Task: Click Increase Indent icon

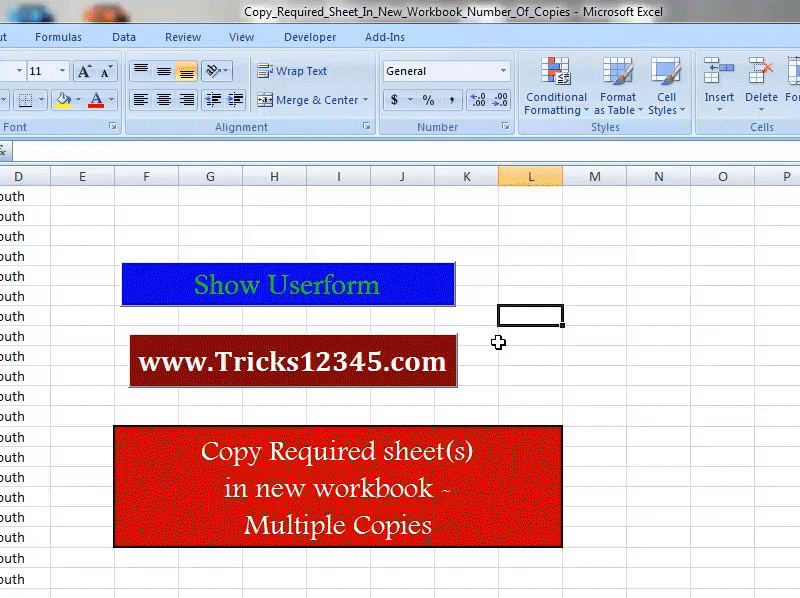Action: coord(235,99)
